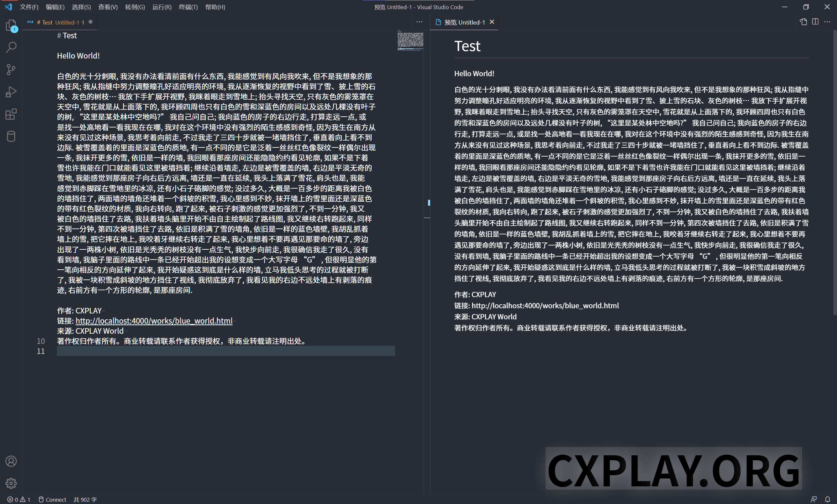Viewport: 837px width, 504px height.
Task: Open the 运行(R) menu
Action: tap(162, 7)
